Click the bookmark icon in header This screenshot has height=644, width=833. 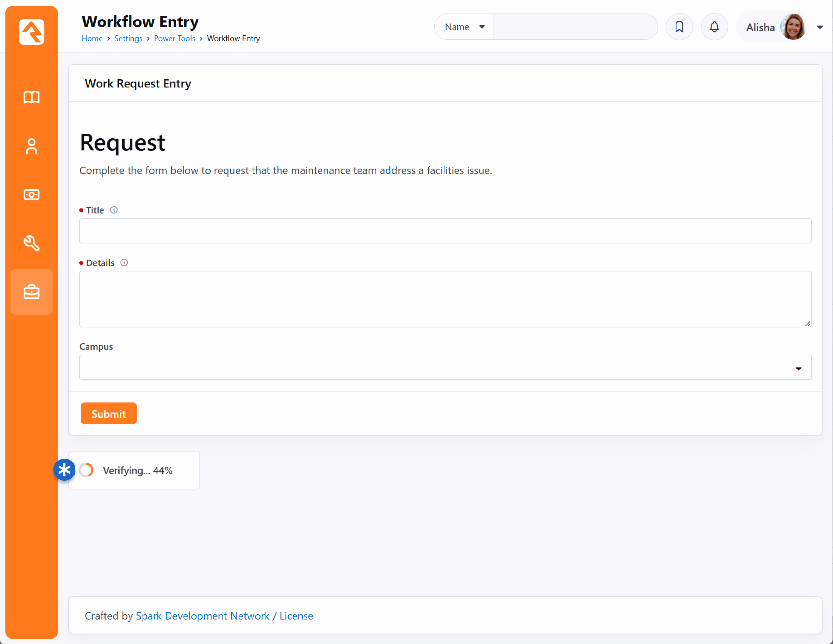coord(679,27)
